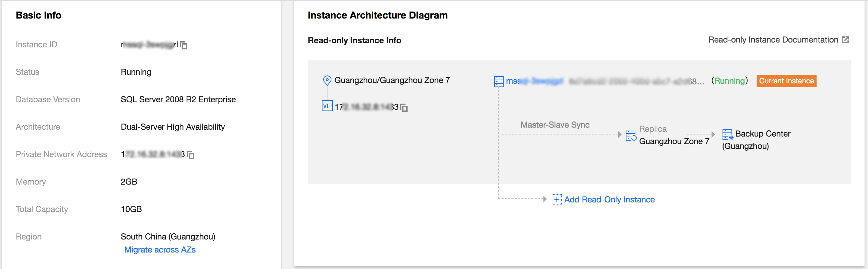
Task: Open external link icon for documentation
Action: coord(846,40)
